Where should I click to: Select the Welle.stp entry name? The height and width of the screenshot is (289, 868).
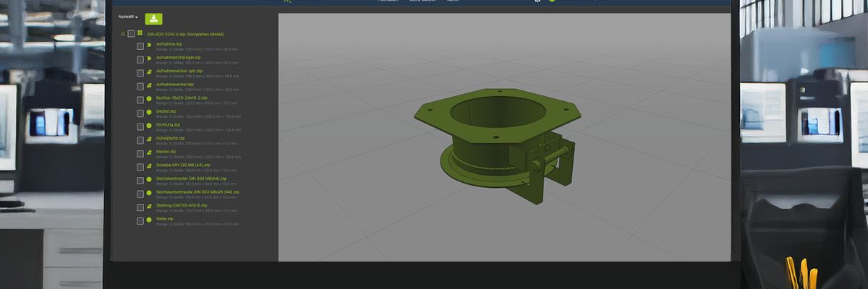coord(165,219)
